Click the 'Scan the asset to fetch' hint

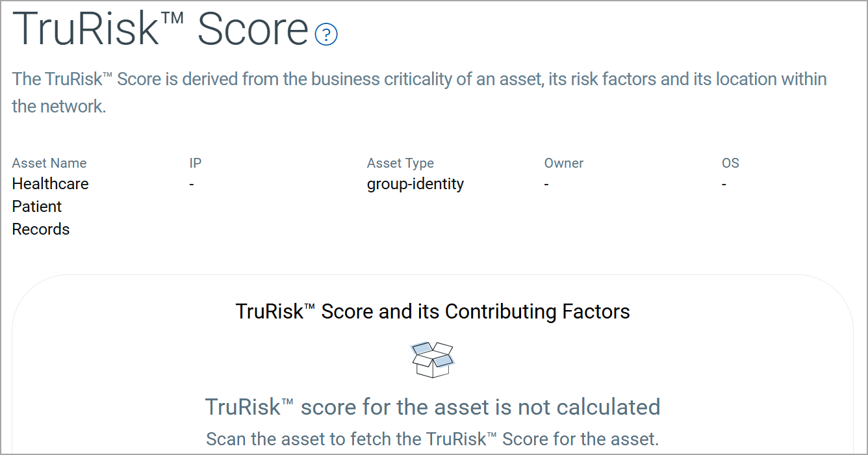click(433, 438)
